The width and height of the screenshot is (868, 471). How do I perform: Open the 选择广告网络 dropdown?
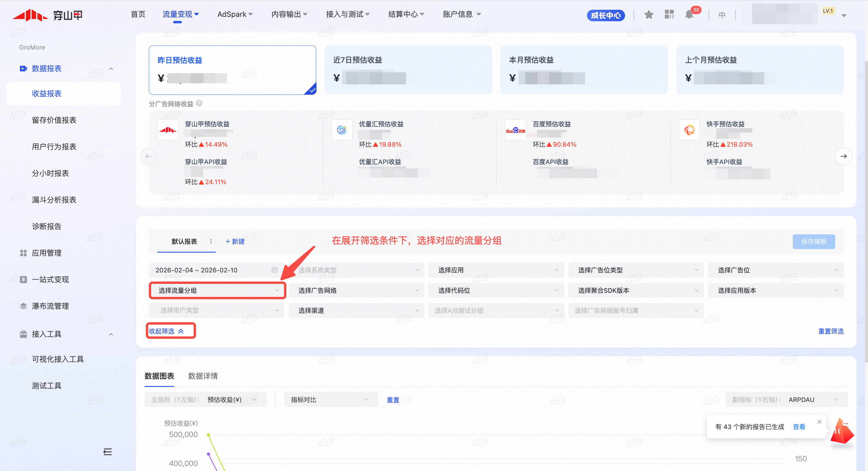(357, 290)
